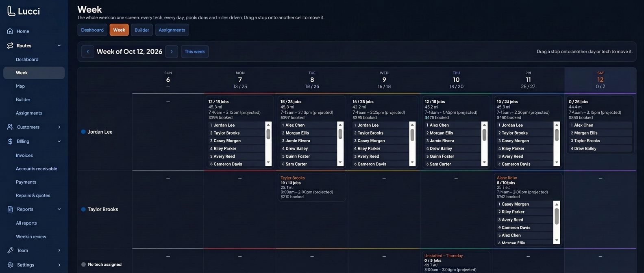Screen dimensions: 644x273
Task: Select stop 3 Jamie Rivera on Tuesday
Action: 309,141
